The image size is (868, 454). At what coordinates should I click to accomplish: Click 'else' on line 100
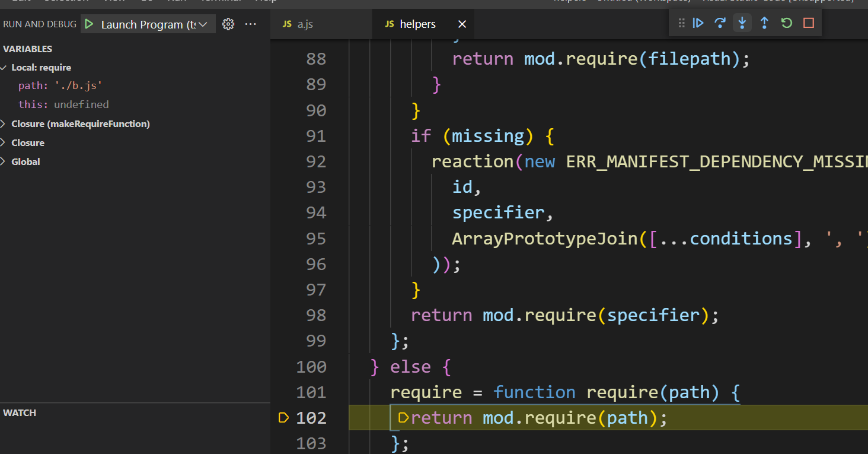tap(410, 367)
